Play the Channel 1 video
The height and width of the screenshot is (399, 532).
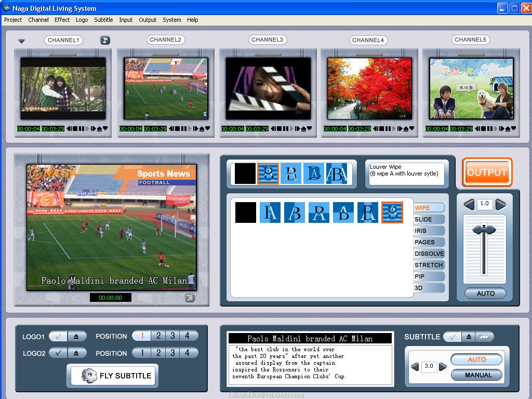87,129
